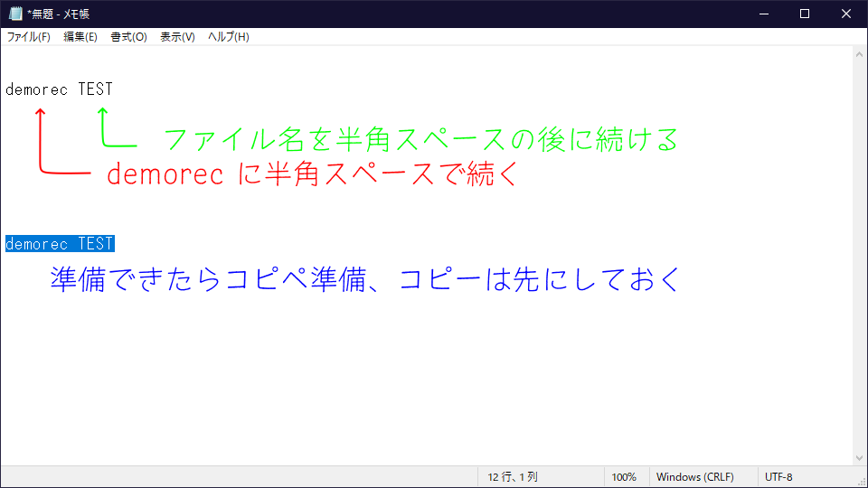Click 'UTF-8' encoding in status bar
This screenshot has width=868, height=488.
(x=778, y=477)
